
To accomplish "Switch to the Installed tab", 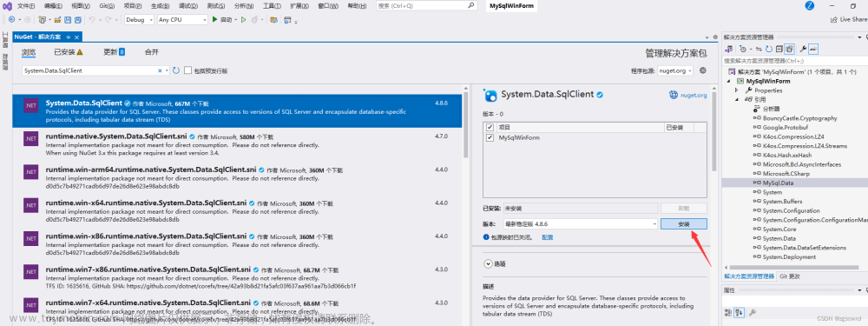I will pyautogui.click(x=69, y=52).
